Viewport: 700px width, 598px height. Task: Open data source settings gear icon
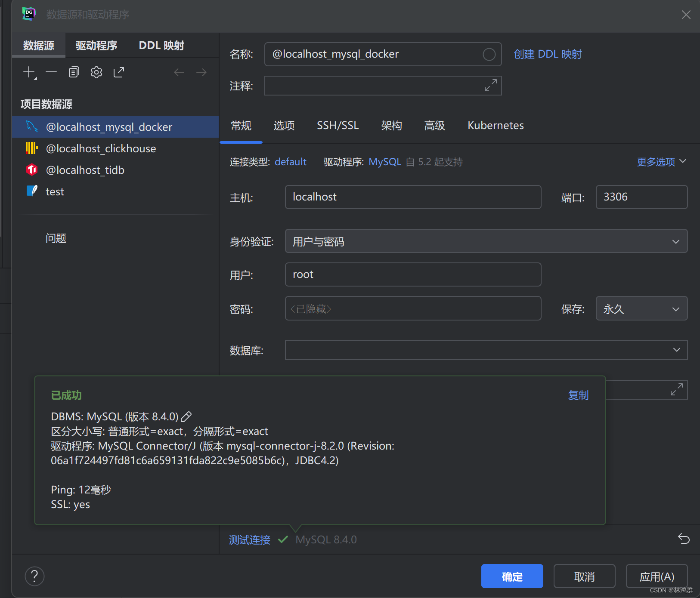click(x=96, y=72)
